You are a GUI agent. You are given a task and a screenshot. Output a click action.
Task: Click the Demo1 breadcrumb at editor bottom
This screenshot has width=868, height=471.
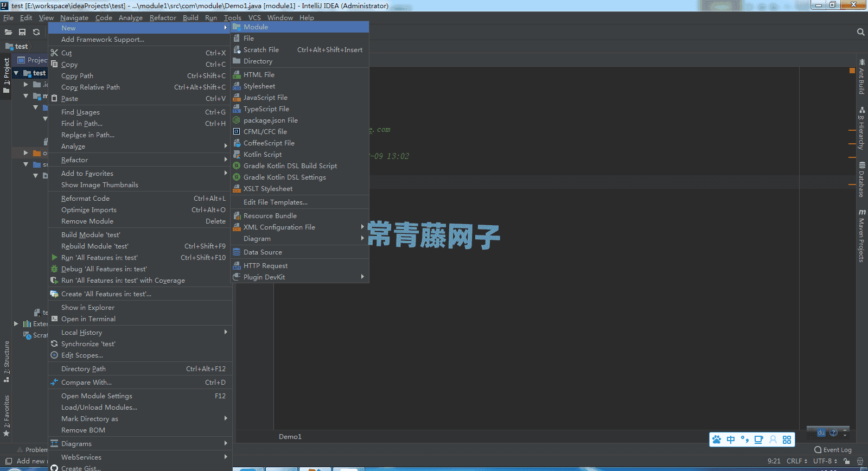[290, 436]
